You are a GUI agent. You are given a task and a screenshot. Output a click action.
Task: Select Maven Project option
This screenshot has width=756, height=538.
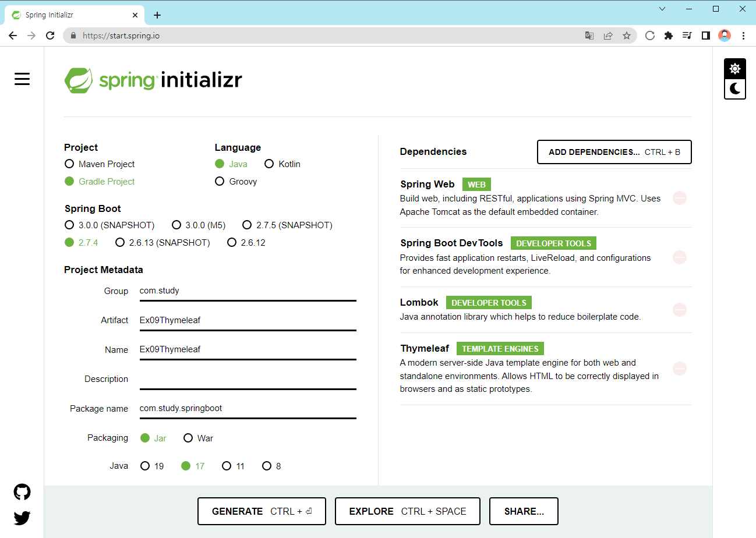pos(100,164)
